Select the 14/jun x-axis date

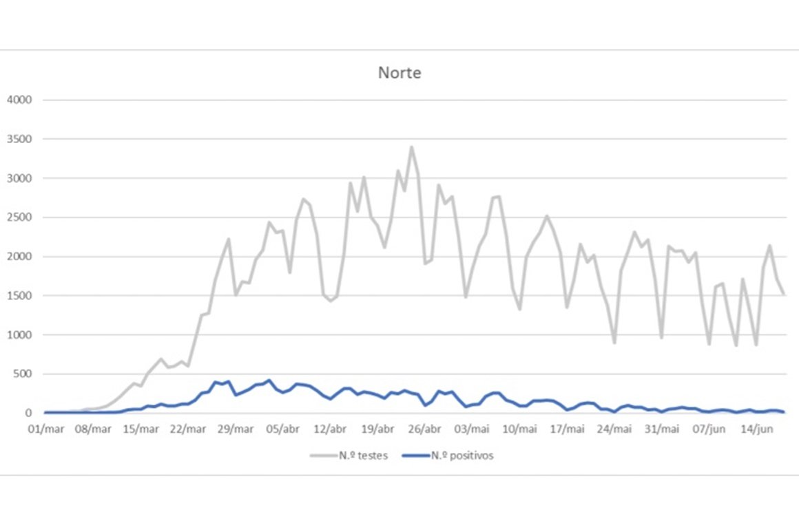(756, 429)
